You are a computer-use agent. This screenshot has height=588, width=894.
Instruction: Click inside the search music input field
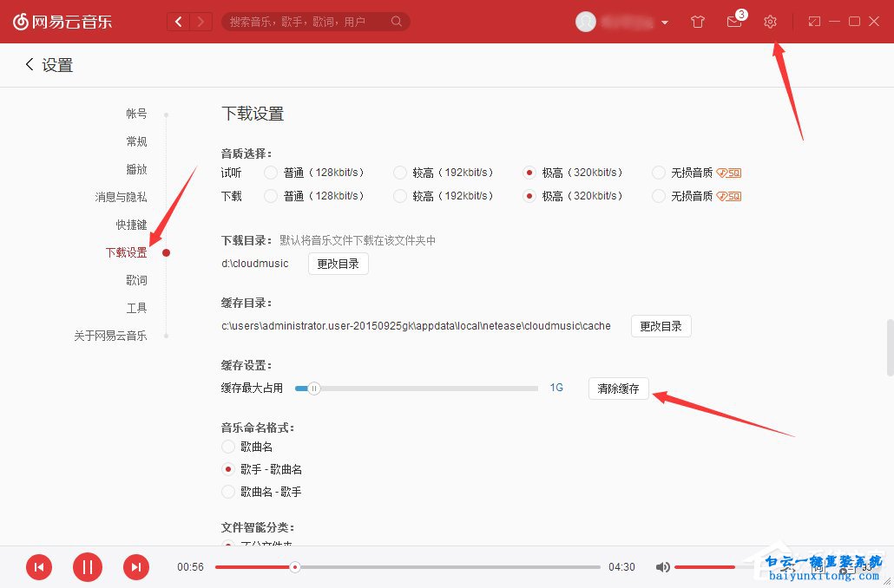312,21
